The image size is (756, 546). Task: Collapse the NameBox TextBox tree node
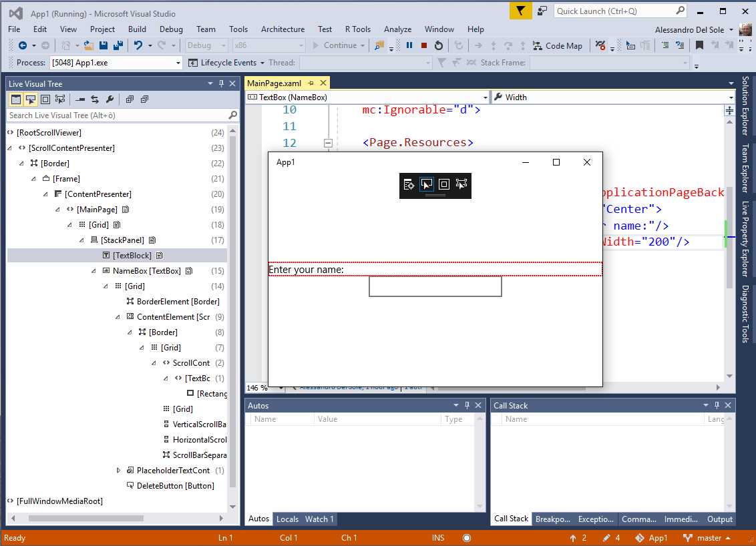coord(93,270)
